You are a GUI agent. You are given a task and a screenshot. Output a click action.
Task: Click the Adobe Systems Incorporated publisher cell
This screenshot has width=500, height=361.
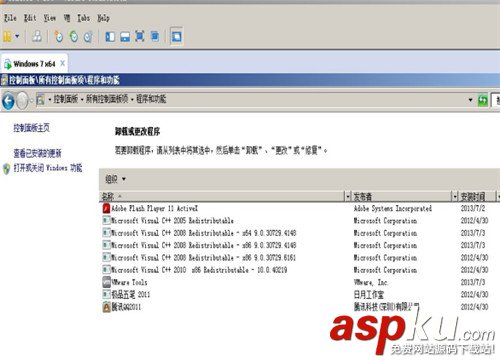click(x=393, y=209)
